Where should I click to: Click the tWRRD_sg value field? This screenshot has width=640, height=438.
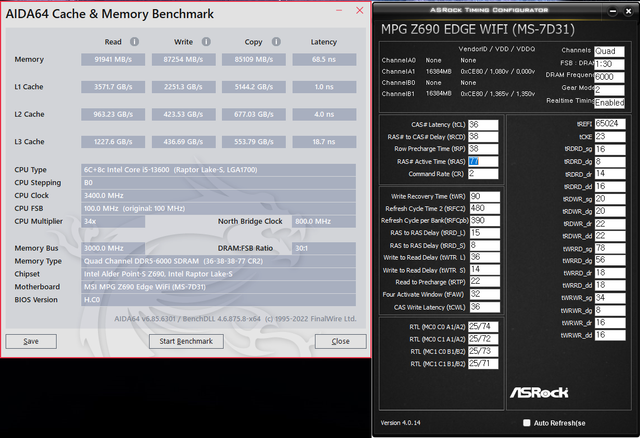click(x=610, y=248)
